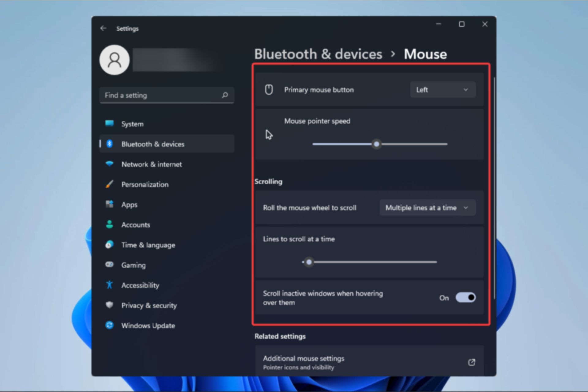The image size is (588, 392).
Task: Maximize the Settings window
Action: 462,24
